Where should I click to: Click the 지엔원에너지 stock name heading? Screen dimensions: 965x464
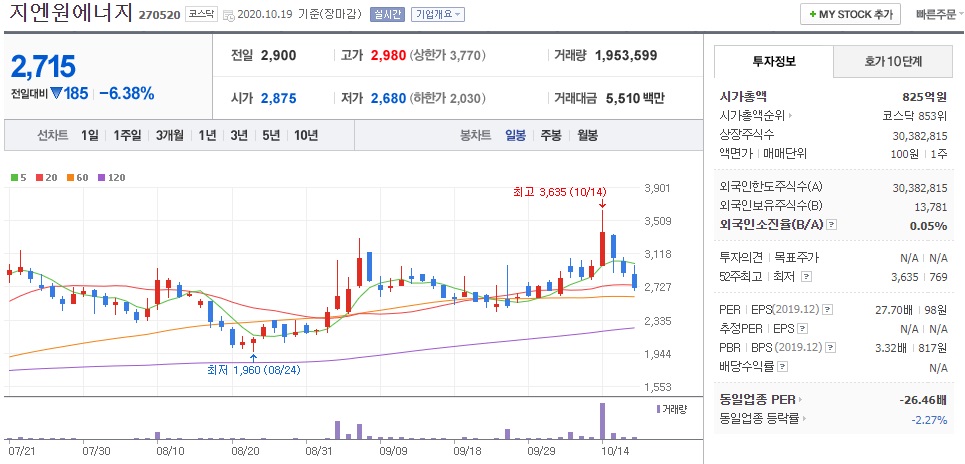(71, 13)
